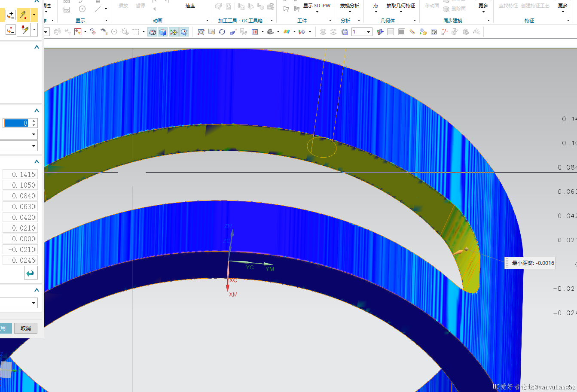Expand 加工工具 - GC工具箱 group arrow
The width and height of the screenshot is (577, 392).
pos(272,21)
